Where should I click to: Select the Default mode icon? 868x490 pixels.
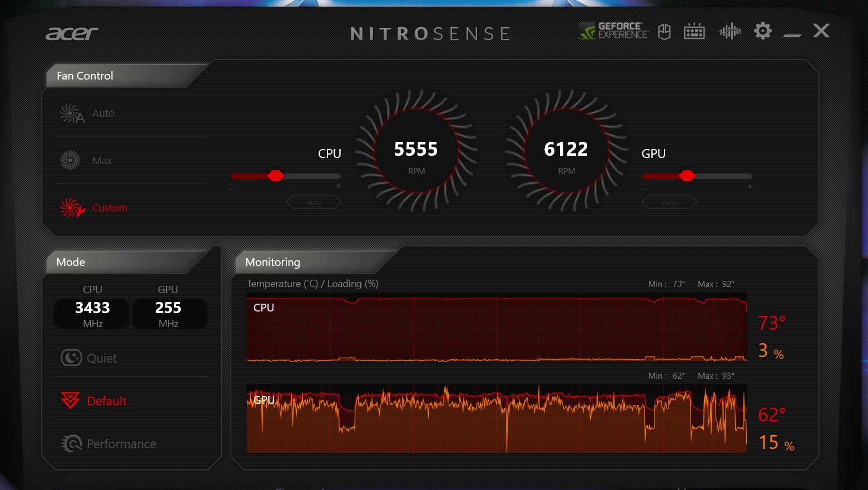pyautogui.click(x=71, y=400)
